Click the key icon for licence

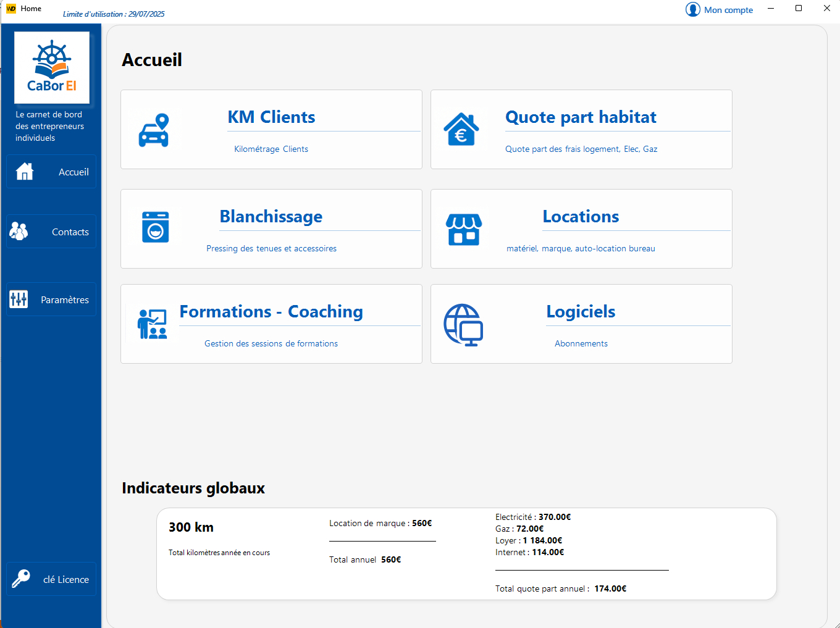coord(20,579)
